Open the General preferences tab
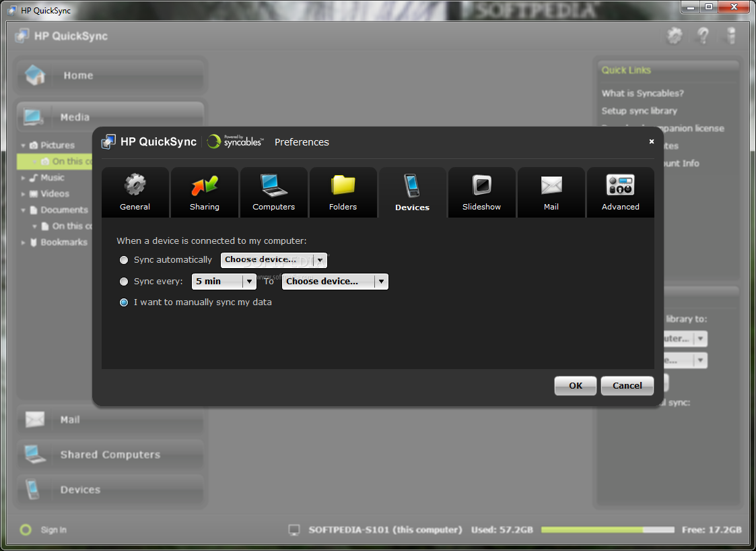The height and width of the screenshot is (551, 756). click(135, 193)
